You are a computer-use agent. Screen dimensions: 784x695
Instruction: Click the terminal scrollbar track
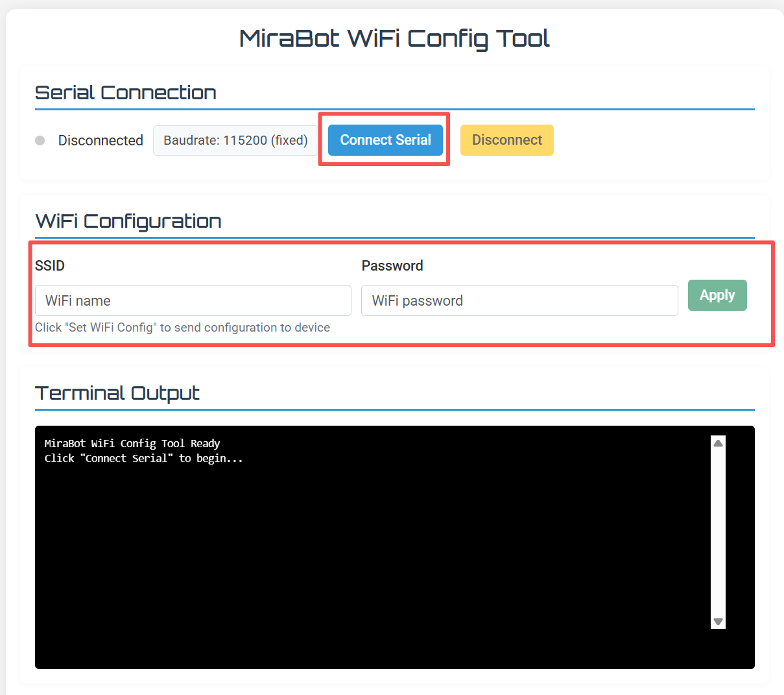718,532
